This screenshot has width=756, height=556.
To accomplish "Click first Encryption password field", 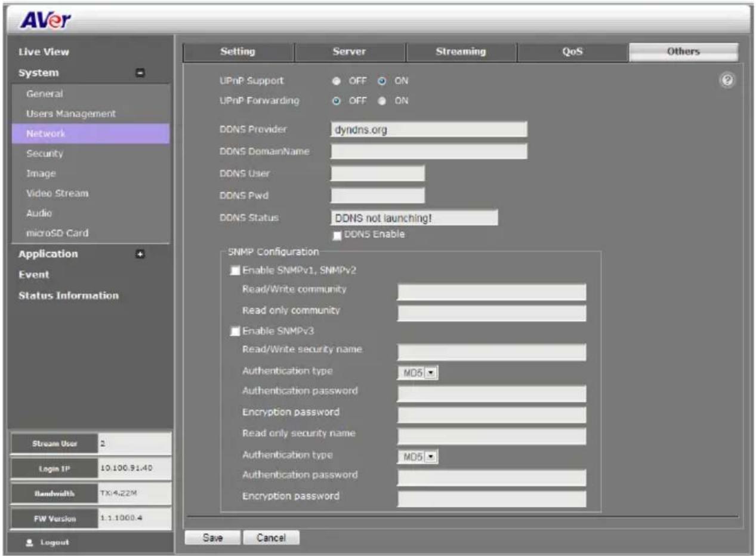I will 492,415.
